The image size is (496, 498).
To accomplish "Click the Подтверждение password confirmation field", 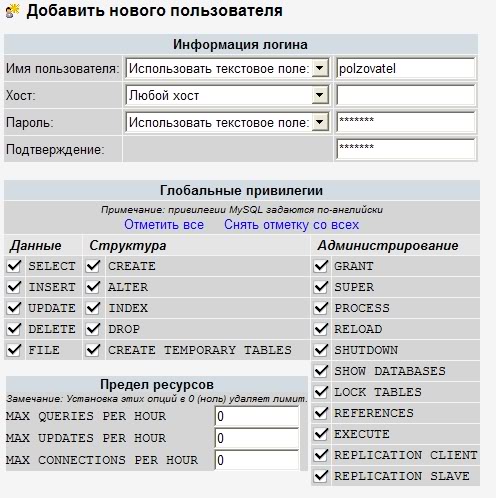I will tap(406, 149).
